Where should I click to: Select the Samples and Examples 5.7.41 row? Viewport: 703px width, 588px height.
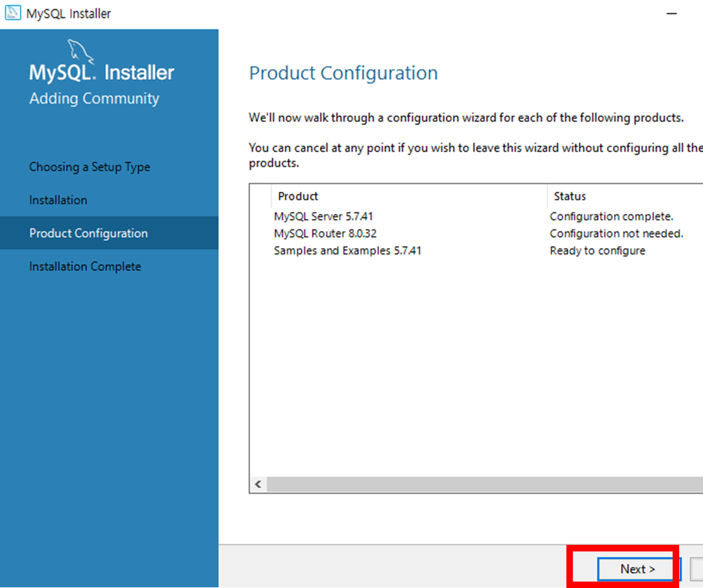point(476,251)
